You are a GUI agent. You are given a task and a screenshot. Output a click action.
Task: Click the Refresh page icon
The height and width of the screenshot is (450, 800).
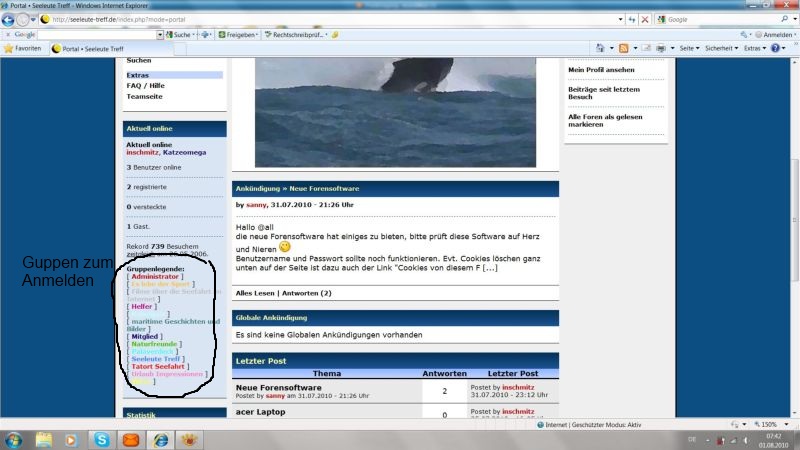coord(630,19)
